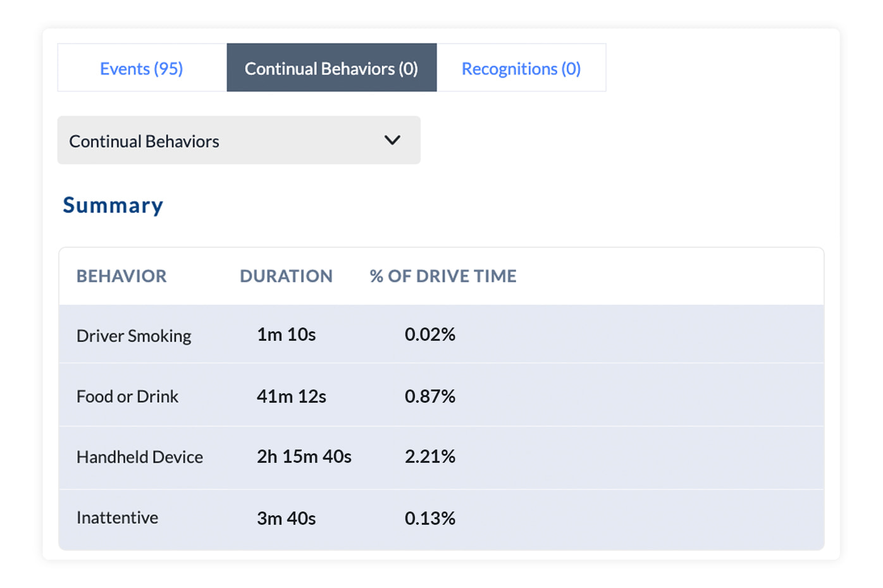Select the Driver Smoking row
Screen dimensions: 883x588
133,335
